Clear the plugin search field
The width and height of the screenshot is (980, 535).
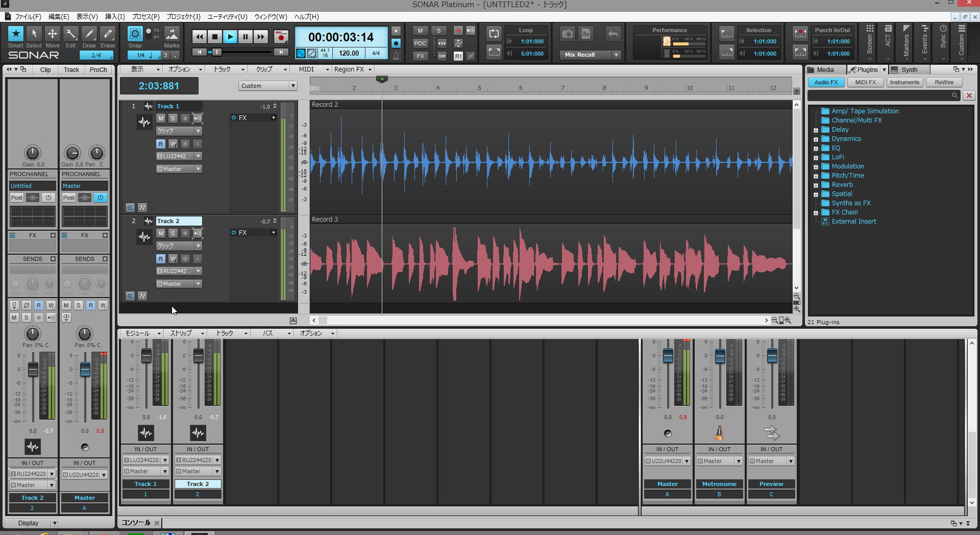tap(969, 95)
